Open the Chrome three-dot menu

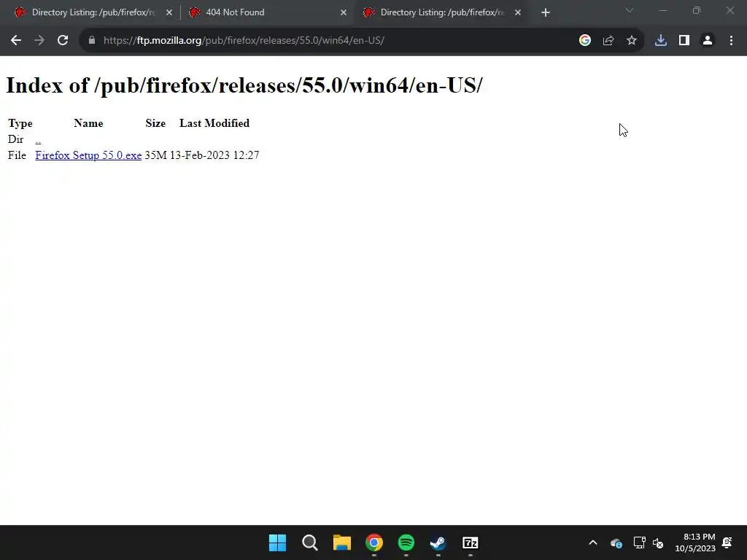[x=731, y=41]
